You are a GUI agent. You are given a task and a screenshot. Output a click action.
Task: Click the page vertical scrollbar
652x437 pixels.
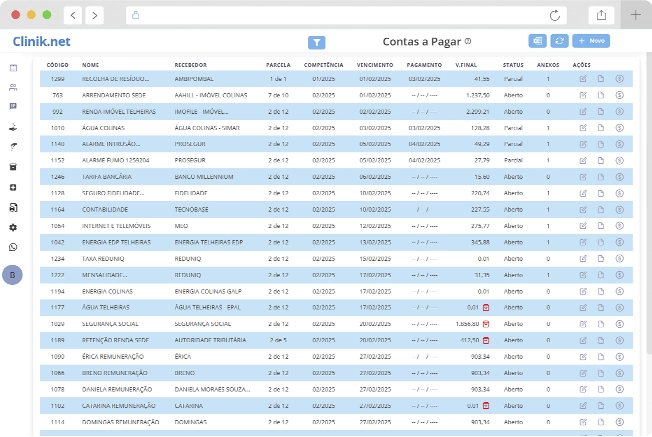pos(647,200)
